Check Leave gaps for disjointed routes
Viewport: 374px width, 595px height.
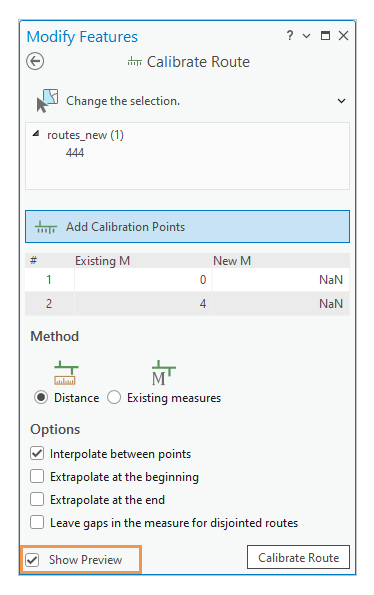click(x=37, y=522)
